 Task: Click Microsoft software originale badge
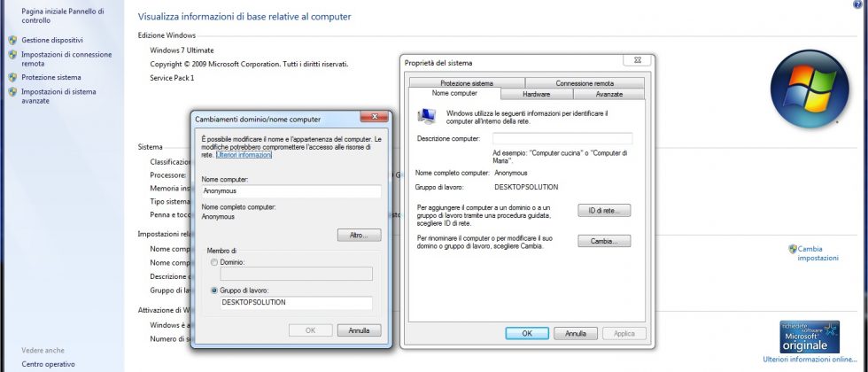coord(810,337)
